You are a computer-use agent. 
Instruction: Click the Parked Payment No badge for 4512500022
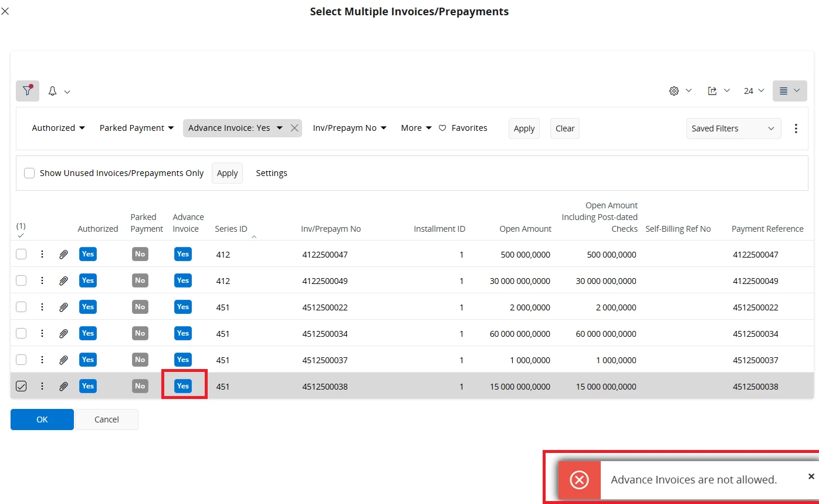coord(140,307)
